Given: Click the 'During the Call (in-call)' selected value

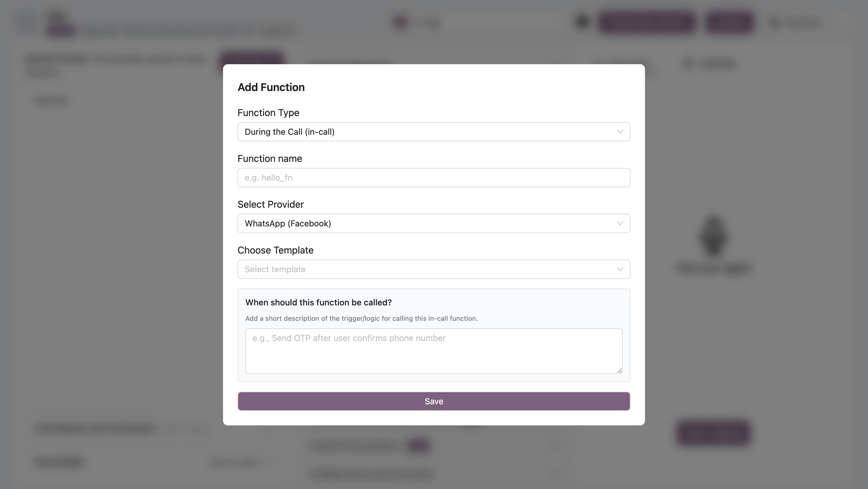Looking at the screenshot, I should [x=289, y=132].
